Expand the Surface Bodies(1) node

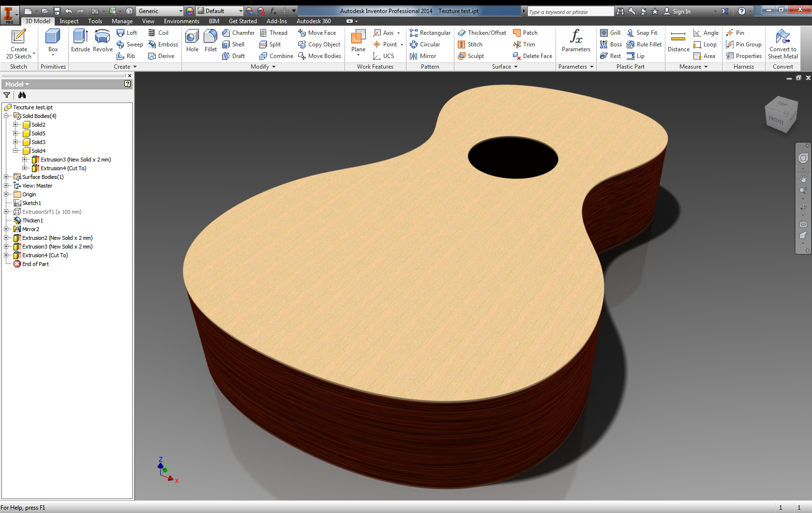pyautogui.click(x=6, y=177)
